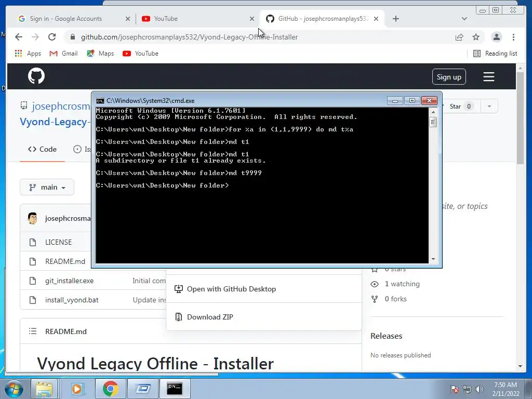Click the Action Center flag tray icon
Image resolution: width=532 pixels, height=399 pixels.
[455, 389]
